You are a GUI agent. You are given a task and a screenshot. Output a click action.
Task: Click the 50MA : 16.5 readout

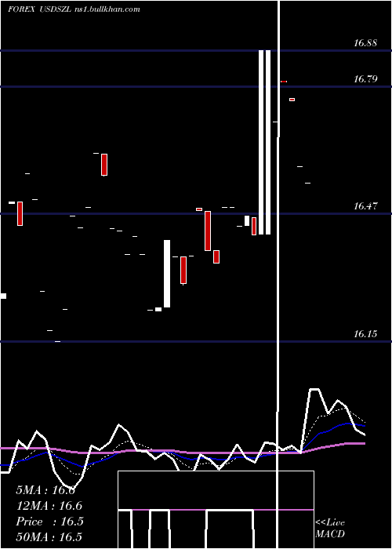pos(49,537)
